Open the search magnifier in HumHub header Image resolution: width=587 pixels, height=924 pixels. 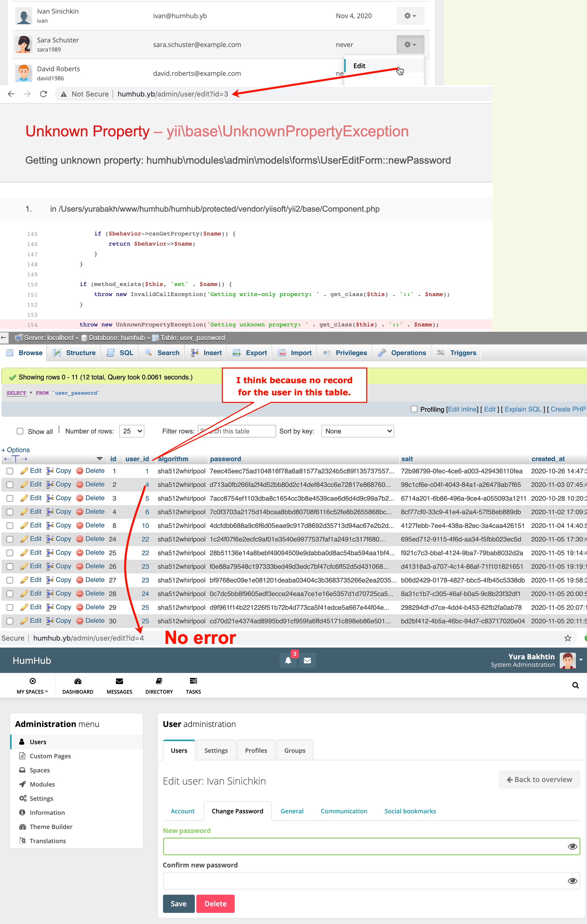click(575, 685)
